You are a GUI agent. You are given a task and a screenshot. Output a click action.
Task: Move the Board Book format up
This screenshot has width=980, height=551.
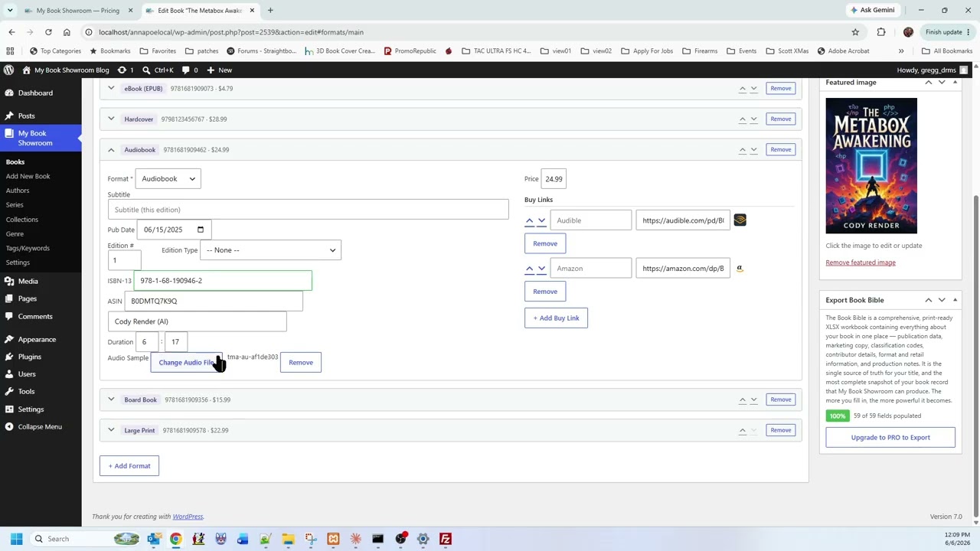(742, 399)
